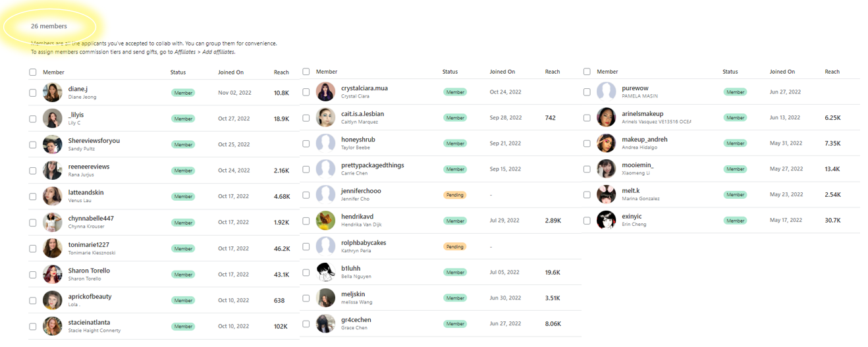The image size is (868, 347).
Task: Toggle select-all checkbox in first Member column
Action: coord(33,72)
